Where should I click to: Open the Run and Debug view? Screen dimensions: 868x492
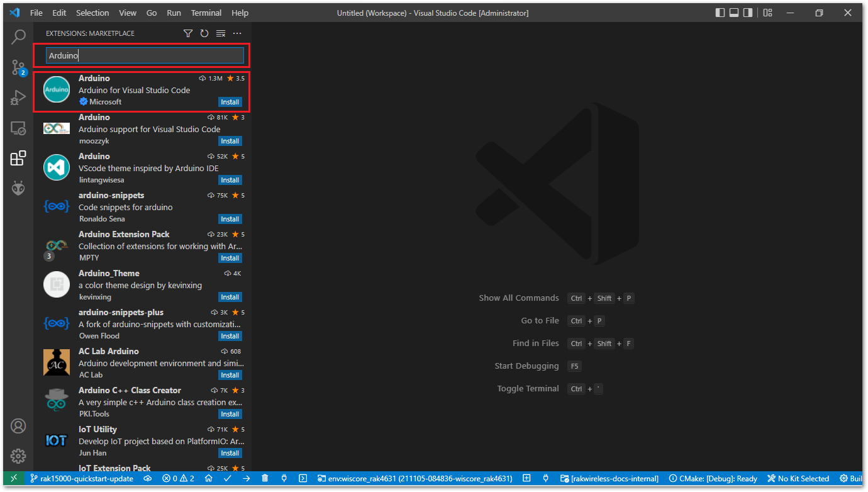(x=18, y=98)
